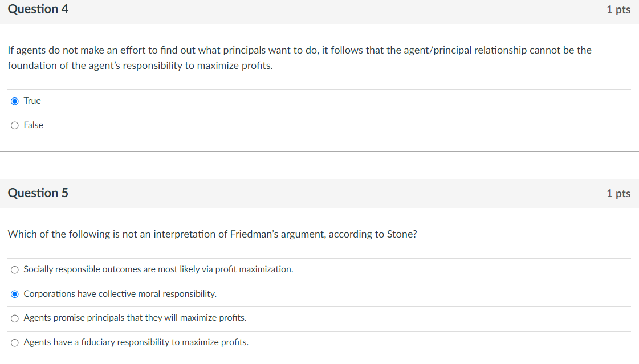Viewport: 639px width, 364px height.
Task: Click the Question 4 header
Action: (x=38, y=9)
